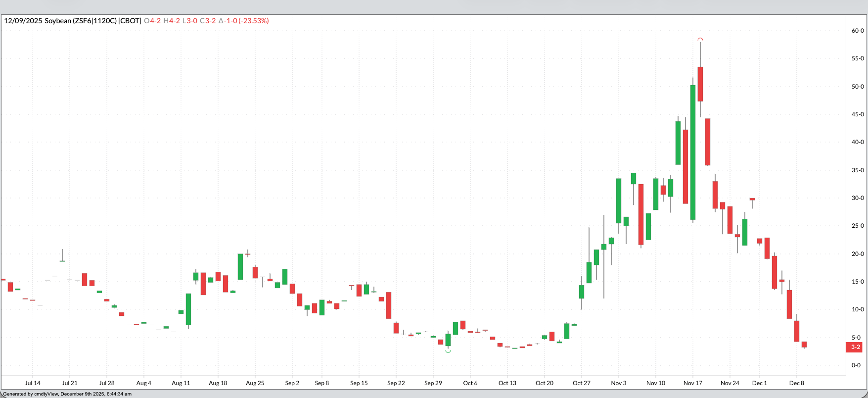The height and width of the screenshot is (398, 868).
Task: Click the Generated by cmdtyView footer text
Action: pyautogui.click(x=67, y=394)
